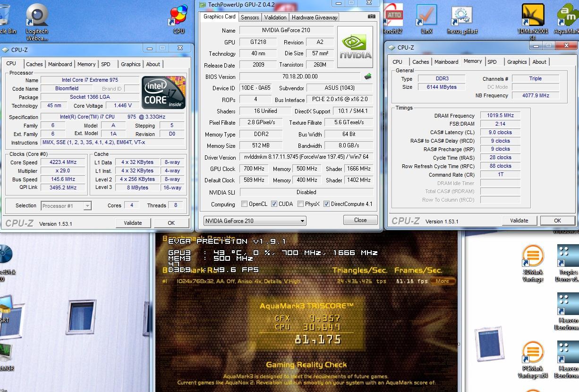Open the Logitech Webcam desktop shortcut
The width and height of the screenshot is (579, 392).
tap(37, 21)
